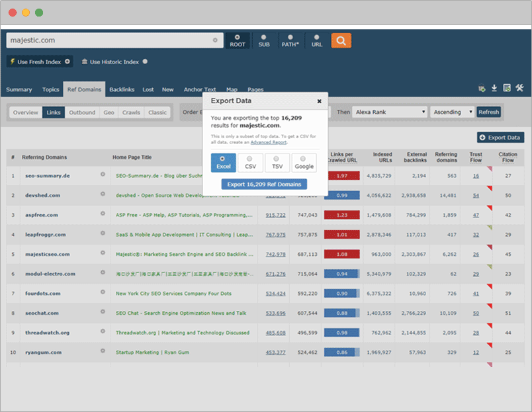This screenshot has height=412, width=532.
Task: Open the Ascending order dropdown
Action: [453, 112]
